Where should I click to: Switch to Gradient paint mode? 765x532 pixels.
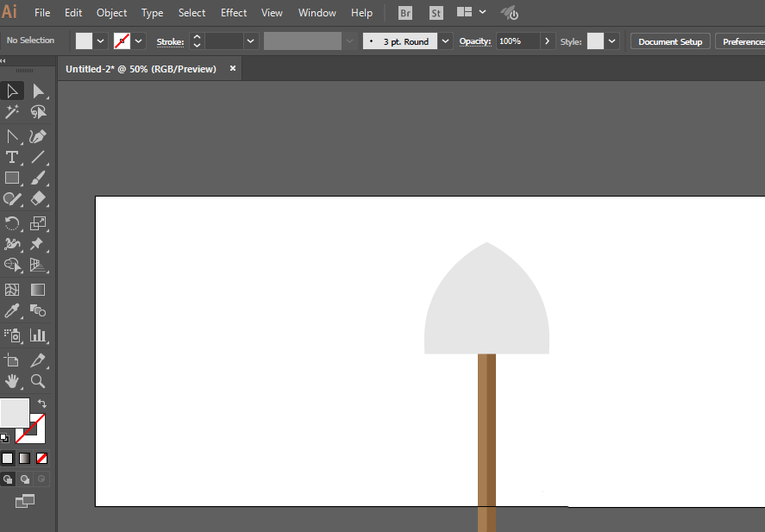[24, 458]
